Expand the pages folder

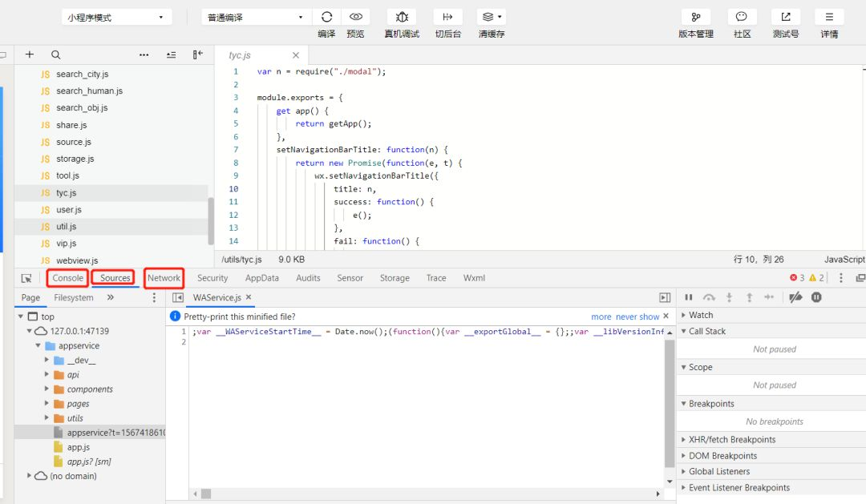tap(47, 404)
